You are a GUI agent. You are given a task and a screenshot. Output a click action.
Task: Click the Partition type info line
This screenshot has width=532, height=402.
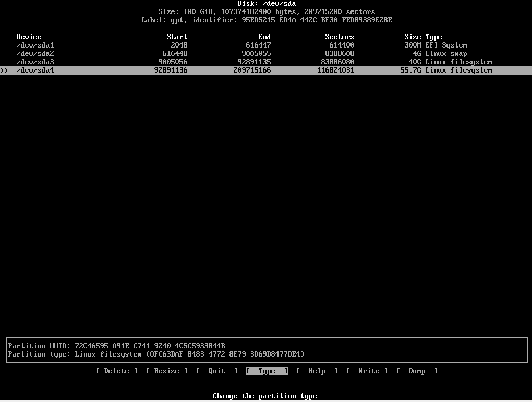pos(156,354)
